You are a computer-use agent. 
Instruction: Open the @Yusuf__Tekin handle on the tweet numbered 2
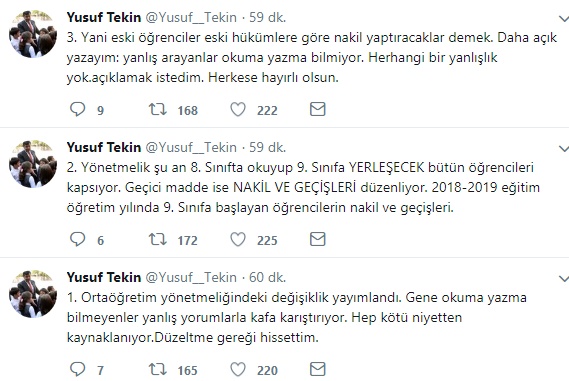pos(191,147)
